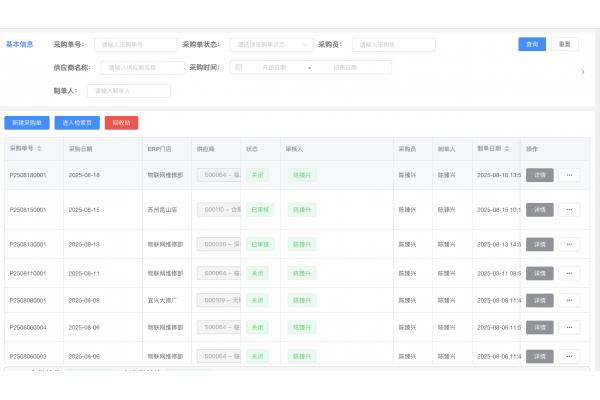Viewport: 600px width, 400px height.
Task: Open more actions for order P2508130001
Action: pos(569,244)
